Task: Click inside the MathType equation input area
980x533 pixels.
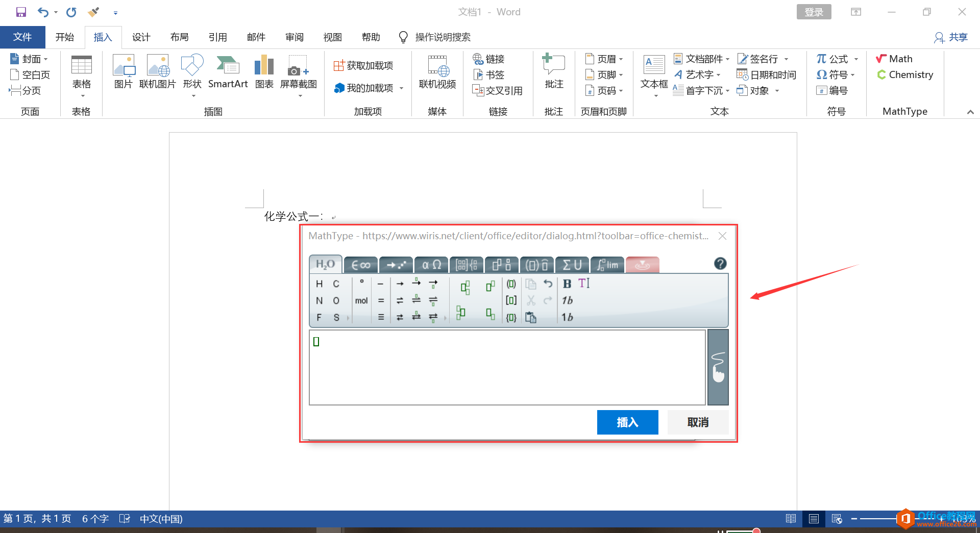Action: (507, 367)
